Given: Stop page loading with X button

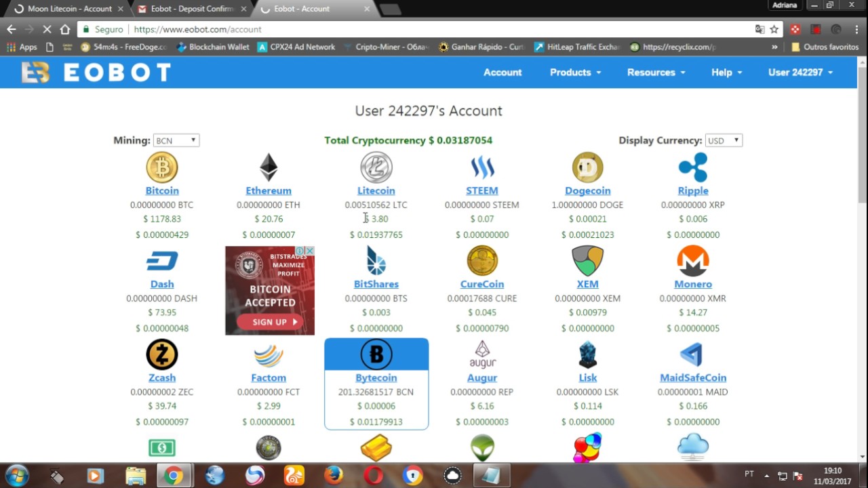Looking at the screenshot, I should coord(47,29).
